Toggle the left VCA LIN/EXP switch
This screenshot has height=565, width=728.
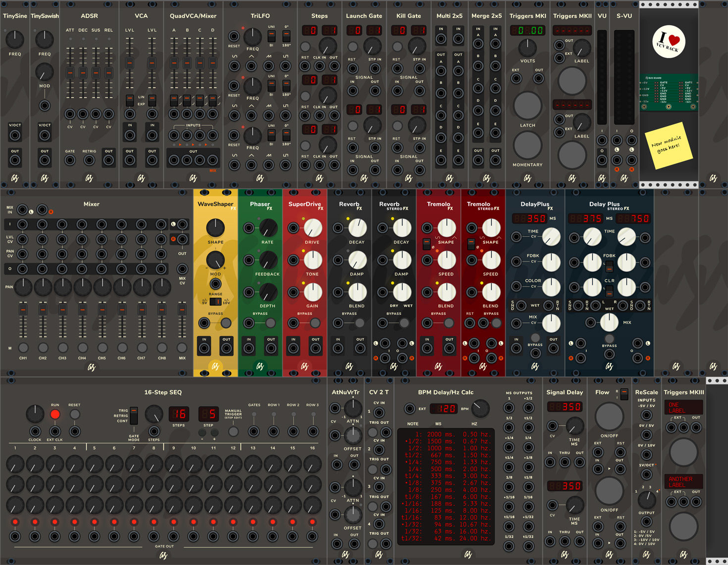[x=130, y=101]
